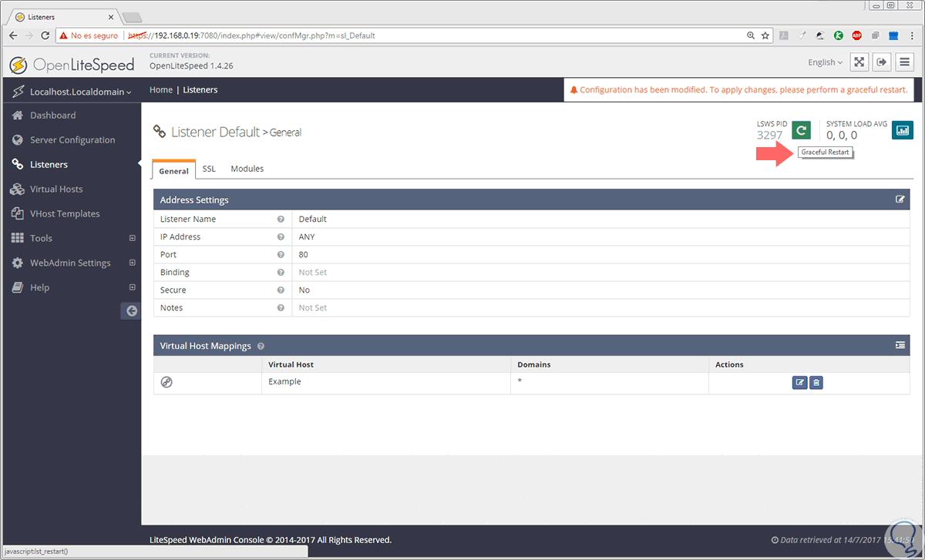Click help icon beside Notes

pyautogui.click(x=281, y=308)
